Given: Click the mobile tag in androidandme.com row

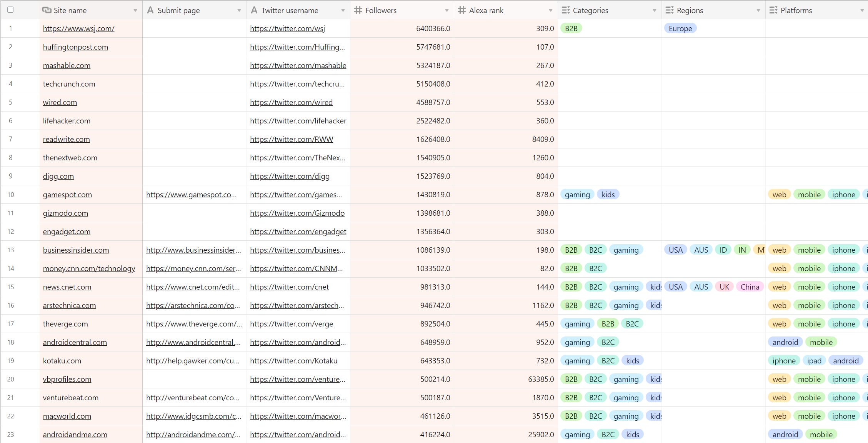Looking at the screenshot, I should pyautogui.click(x=821, y=435).
